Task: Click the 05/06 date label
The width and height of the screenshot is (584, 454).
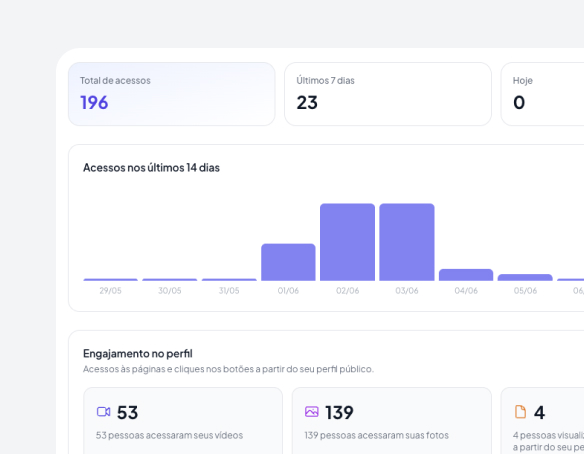Action: pos(525,291)
